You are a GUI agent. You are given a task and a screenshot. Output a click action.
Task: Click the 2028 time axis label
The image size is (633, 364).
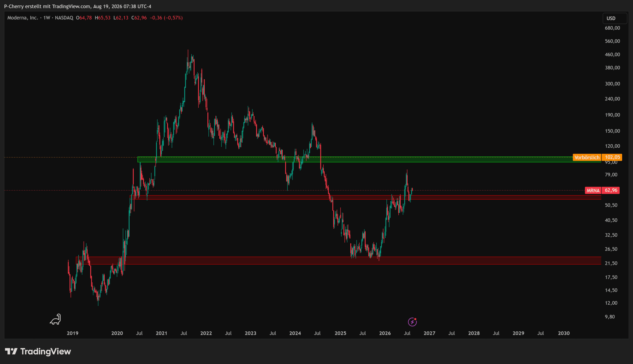474,333
